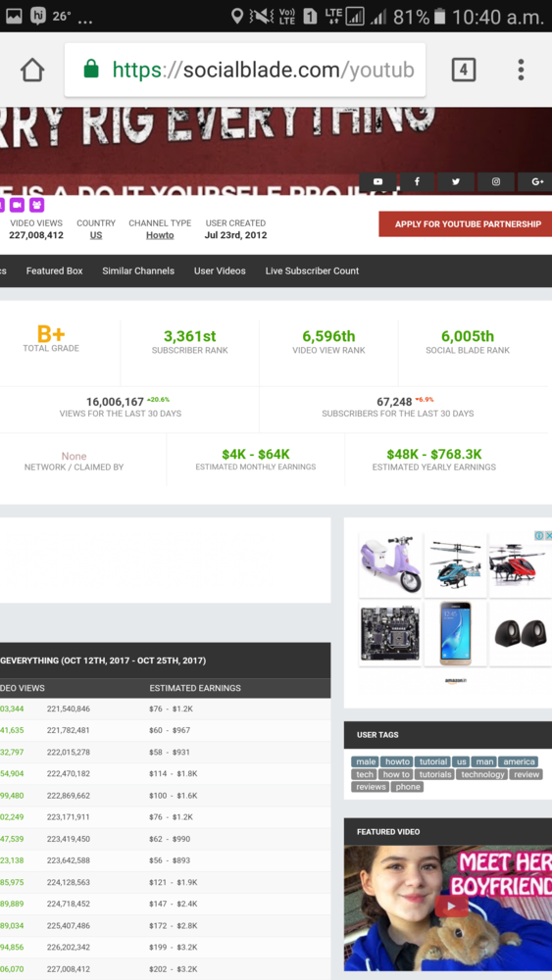This screenshot has height=980, width=552.
Task: Open the purple scooter ad product
Action: pos(390,565)
